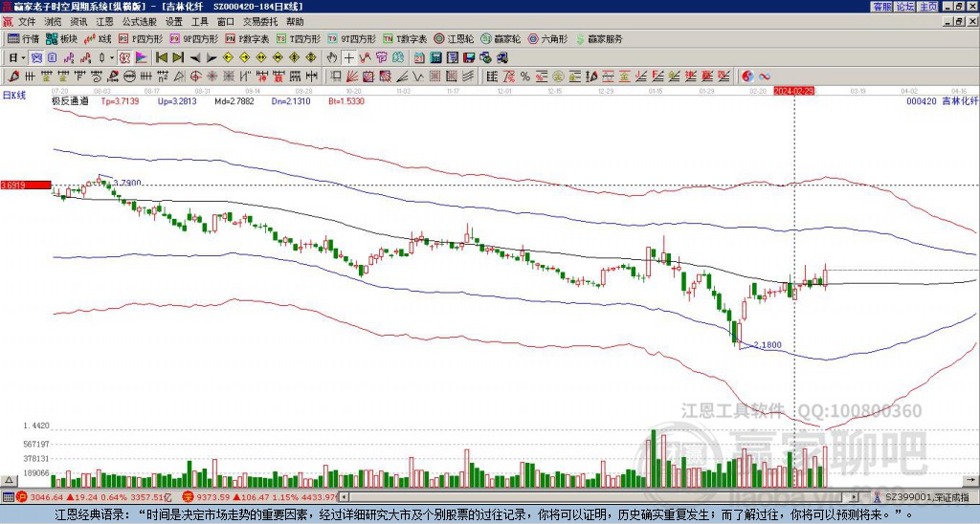Click the colorful flag indicator icon
The height and width of the screenshot is (524, 980).
[142, 58]
